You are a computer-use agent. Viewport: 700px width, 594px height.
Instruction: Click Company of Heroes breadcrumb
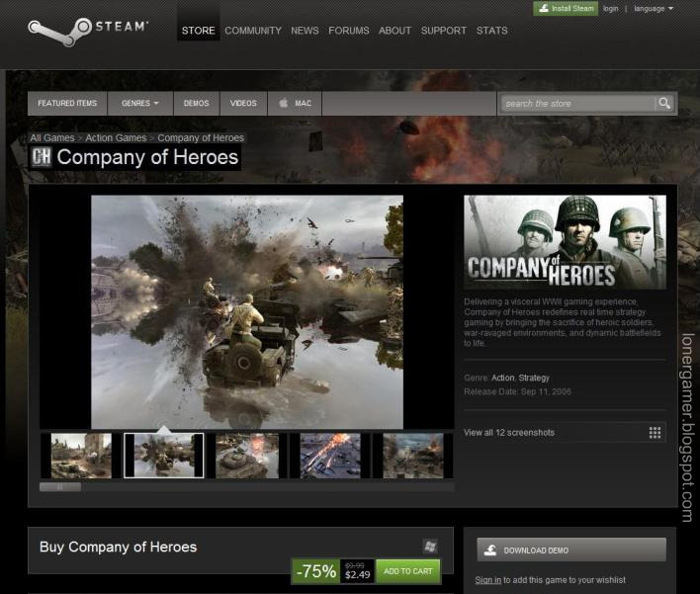pyautogui.click(x=201, y=138)
